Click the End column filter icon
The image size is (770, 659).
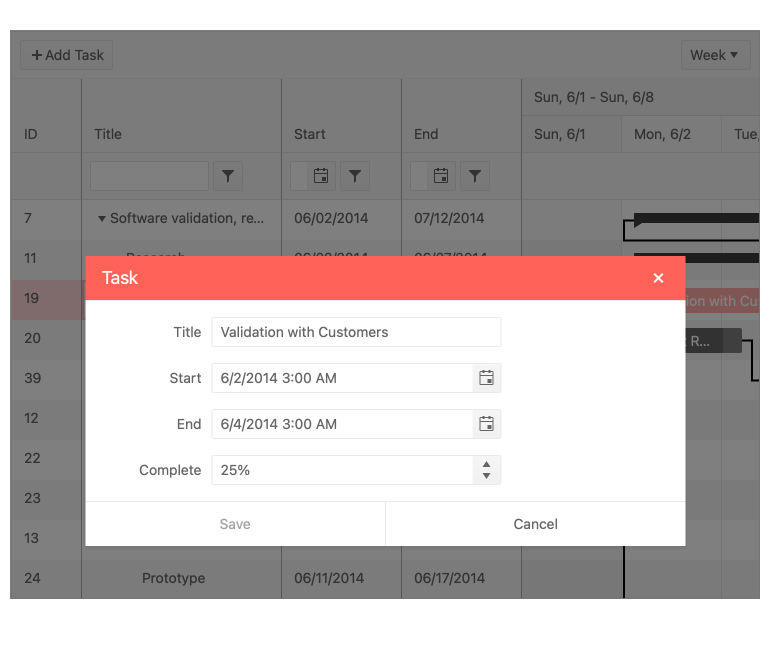pos(475,176)
